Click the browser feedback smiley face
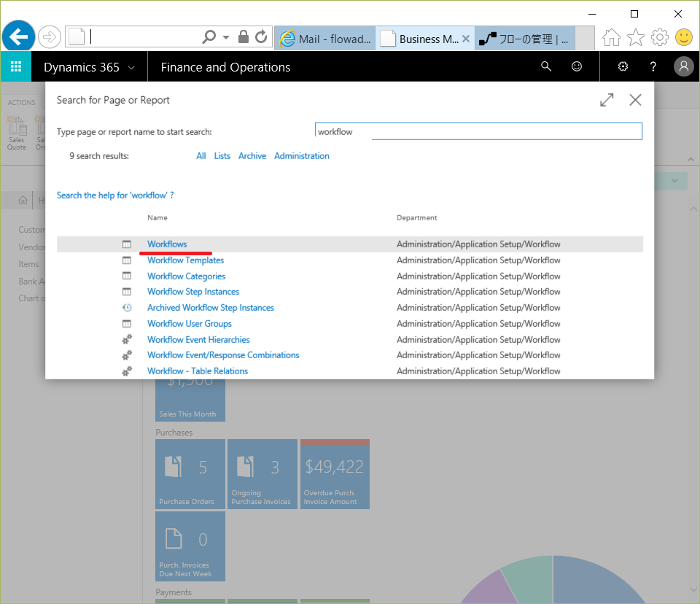700x604 pixels. 683,37
